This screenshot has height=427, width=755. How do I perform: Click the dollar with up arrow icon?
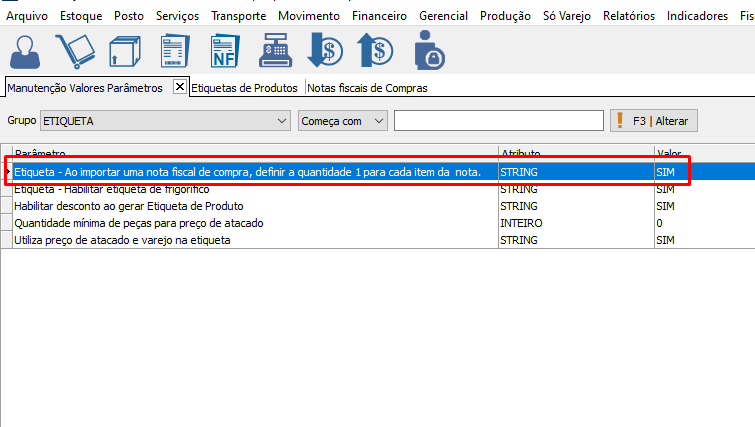click(376, 51)
